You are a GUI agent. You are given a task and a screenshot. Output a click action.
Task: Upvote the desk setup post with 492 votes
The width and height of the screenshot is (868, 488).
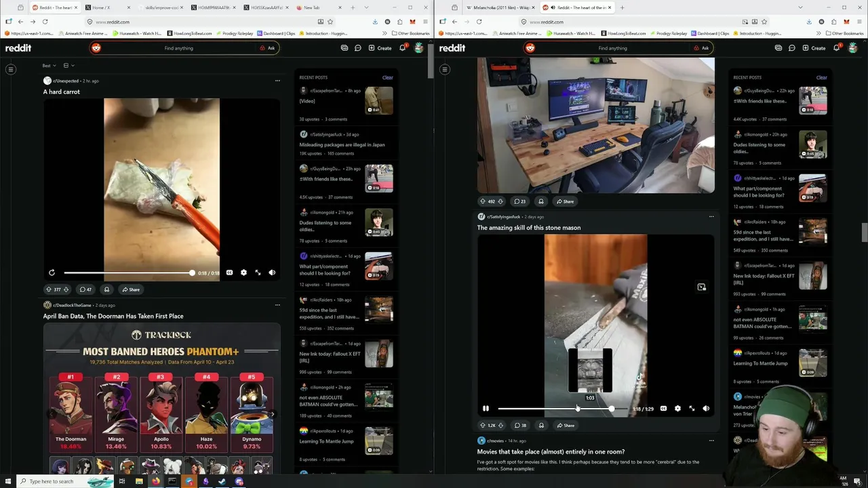pos(483,201)
